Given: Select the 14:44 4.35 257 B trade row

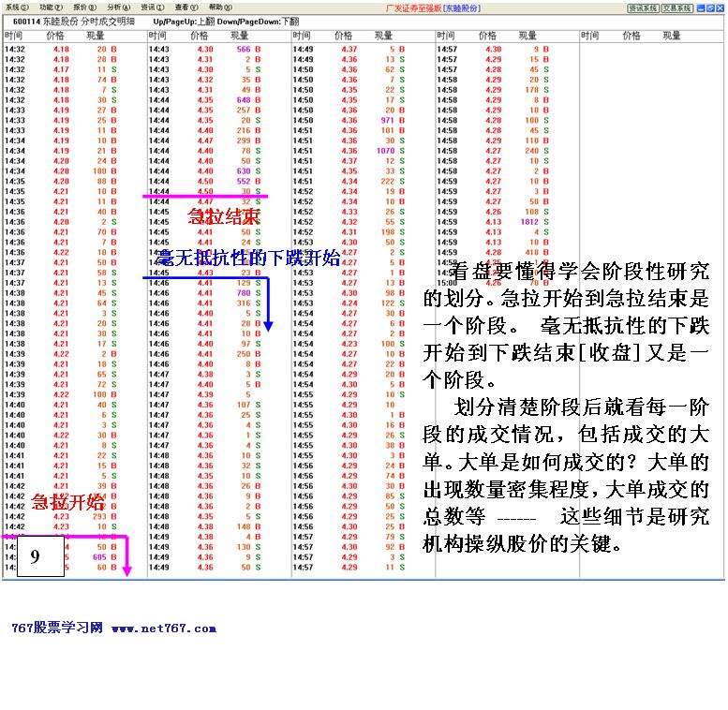Looking at the screenshot, I should pyautogui.click(x=205, y=111).
